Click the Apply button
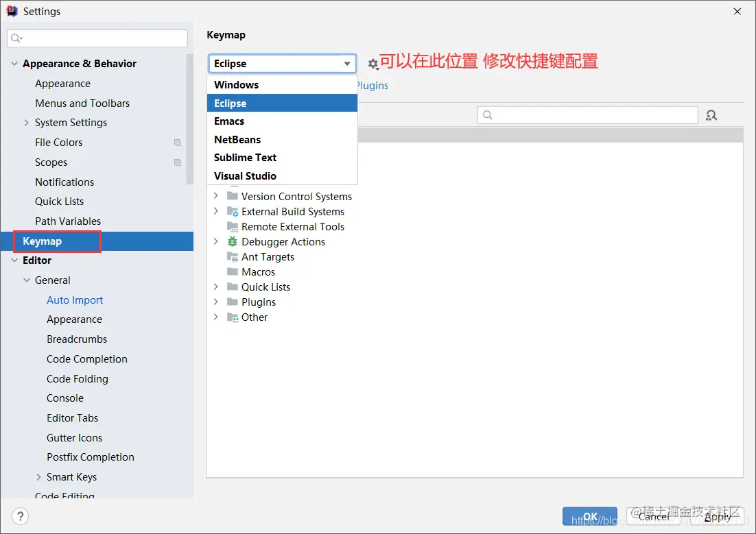 tap(718, 517)
